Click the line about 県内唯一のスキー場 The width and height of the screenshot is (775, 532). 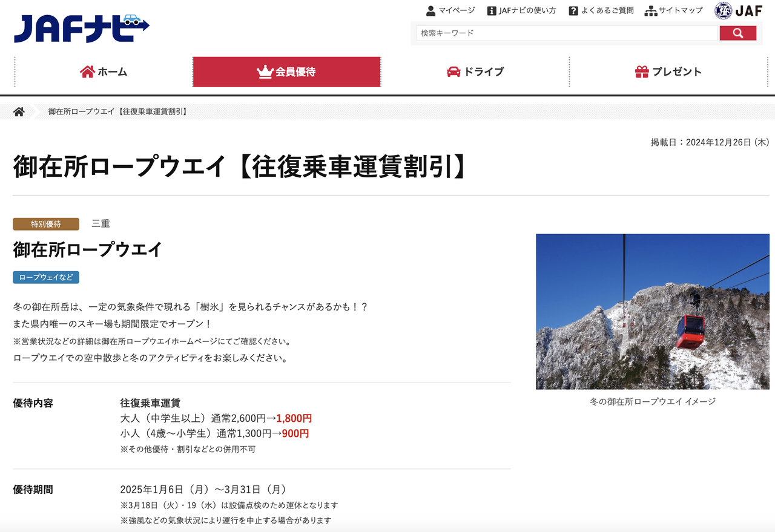[x=112, y=324]
